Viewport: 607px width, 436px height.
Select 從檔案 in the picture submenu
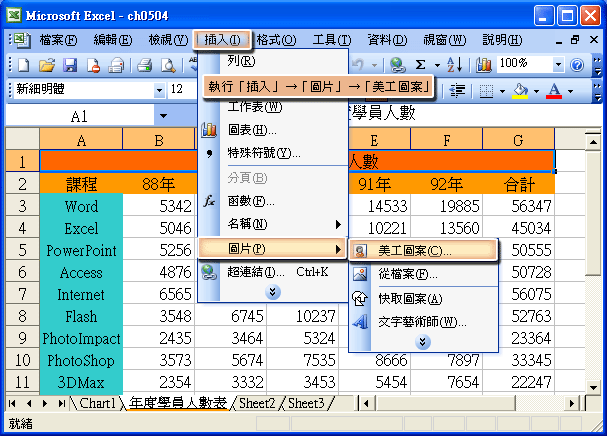coord(406,274)
